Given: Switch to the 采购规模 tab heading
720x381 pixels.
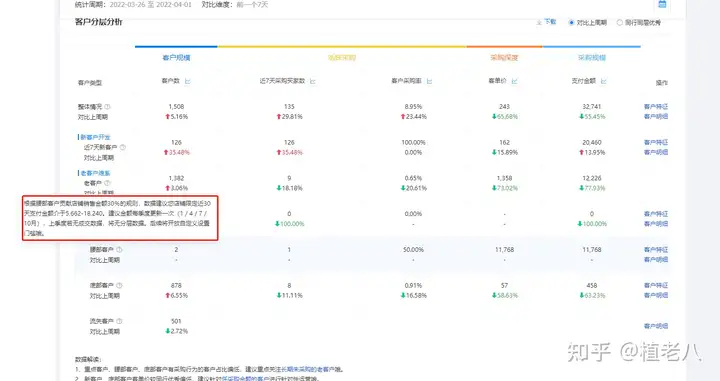Looking at the screenshot, I should pyautogui.click(x=592, y=57).
